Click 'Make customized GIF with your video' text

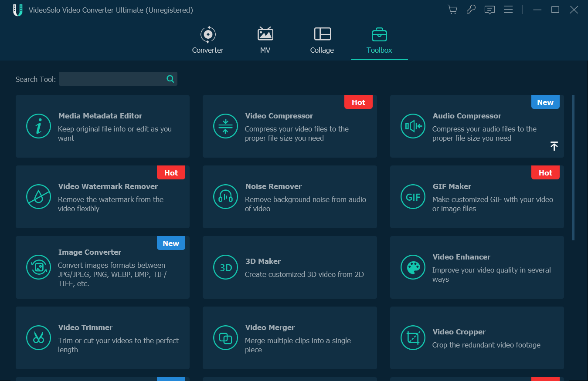(493, 204)
